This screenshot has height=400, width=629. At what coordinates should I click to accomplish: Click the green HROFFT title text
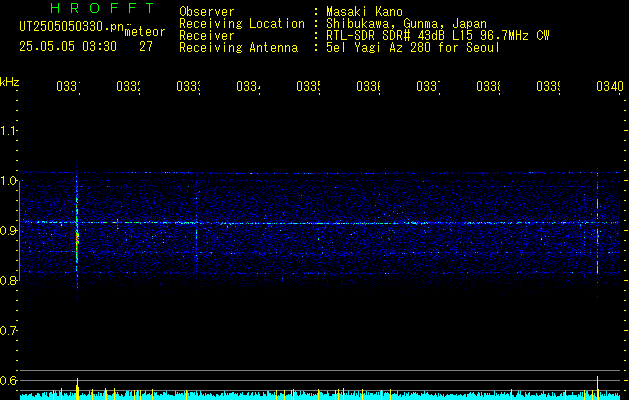click(102, 8)
